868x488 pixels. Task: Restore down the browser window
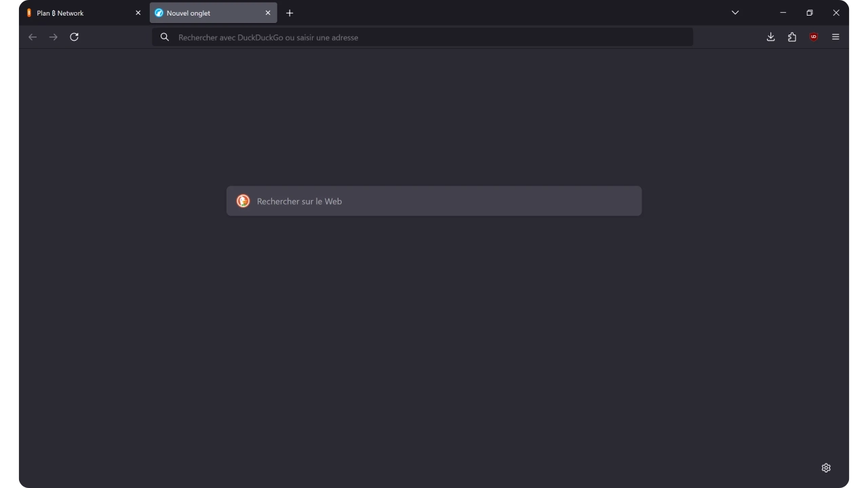point(809,13)
